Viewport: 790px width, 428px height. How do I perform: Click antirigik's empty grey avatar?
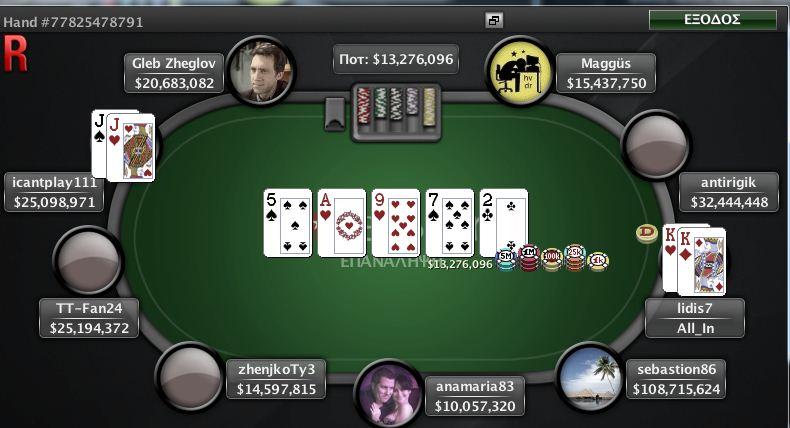tap(656, 144)
